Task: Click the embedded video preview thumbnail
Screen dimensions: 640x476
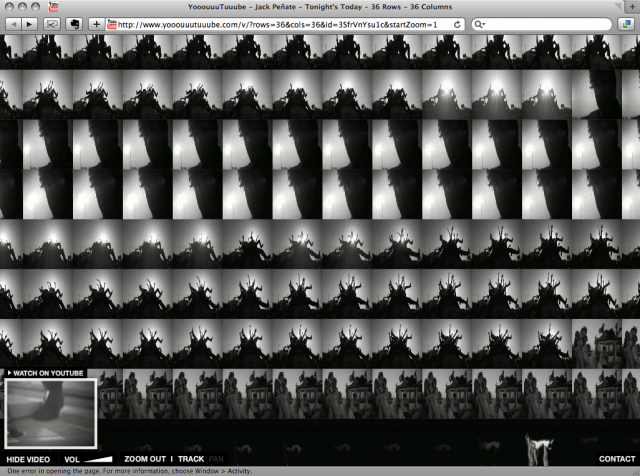Action: coord(51,413)
